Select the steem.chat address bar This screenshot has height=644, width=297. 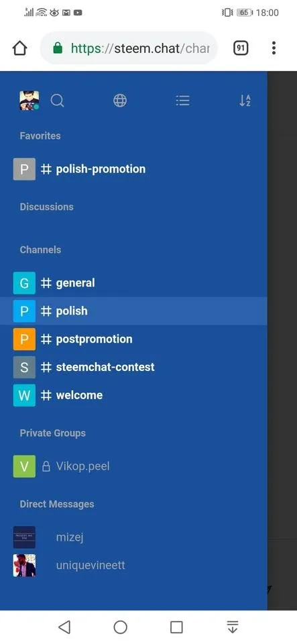pos(129,48)
